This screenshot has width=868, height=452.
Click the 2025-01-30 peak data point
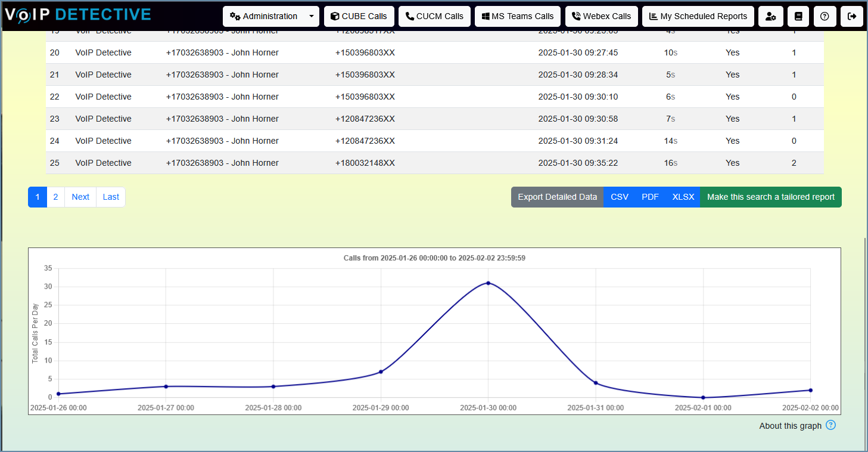click(x=489, y=283)
